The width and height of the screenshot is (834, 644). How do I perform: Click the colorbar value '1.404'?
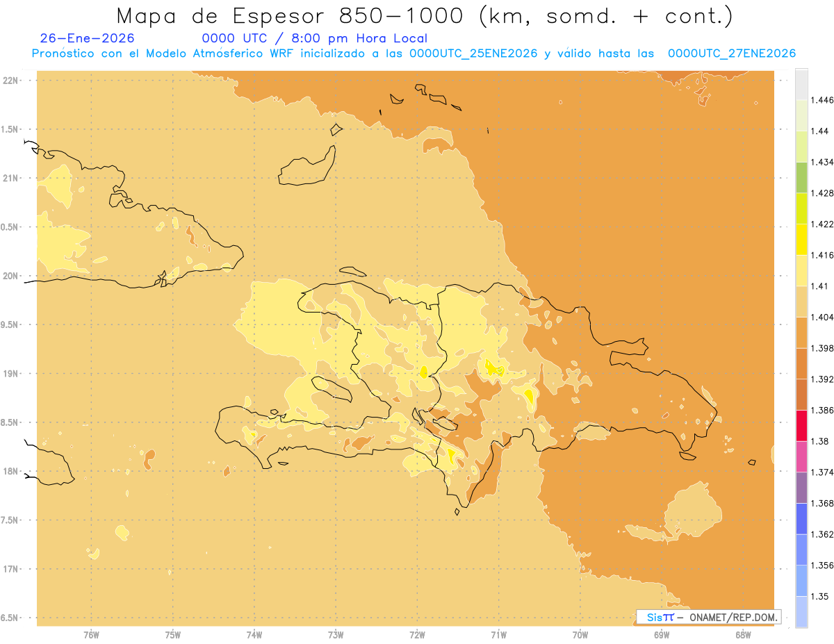click(821, 317)
